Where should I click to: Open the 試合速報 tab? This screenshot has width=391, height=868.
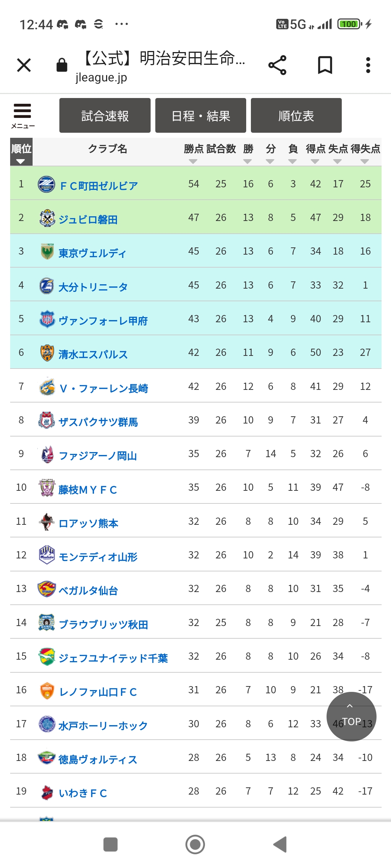coord(105,115)
